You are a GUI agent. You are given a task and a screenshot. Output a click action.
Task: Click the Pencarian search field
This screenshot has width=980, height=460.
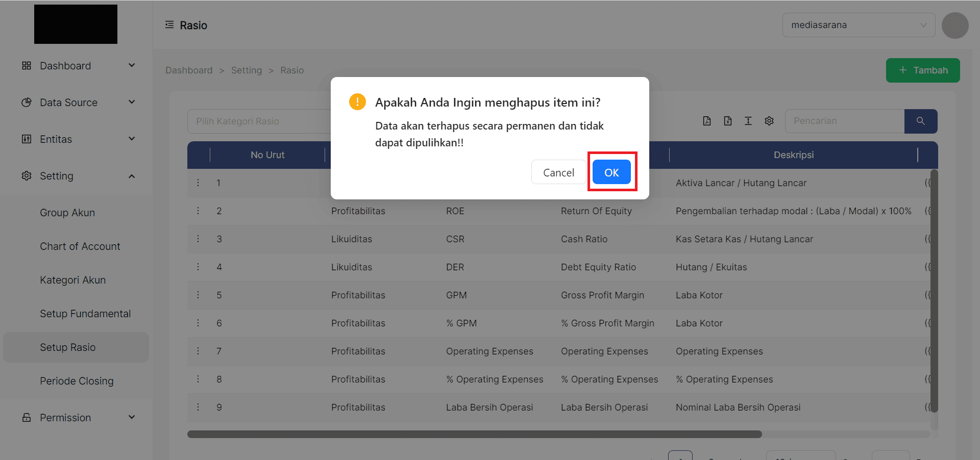845,121
